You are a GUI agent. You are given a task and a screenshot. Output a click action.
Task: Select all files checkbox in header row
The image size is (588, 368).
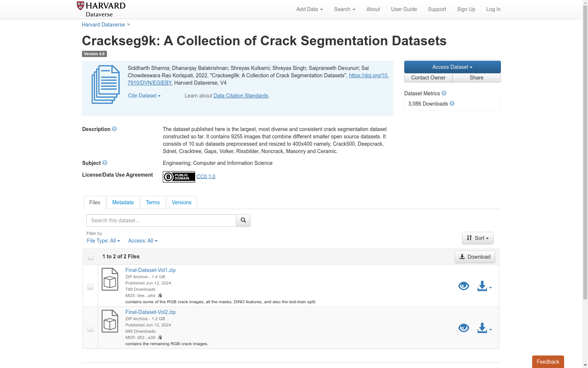pyautogui.click(x=91, y=257)
